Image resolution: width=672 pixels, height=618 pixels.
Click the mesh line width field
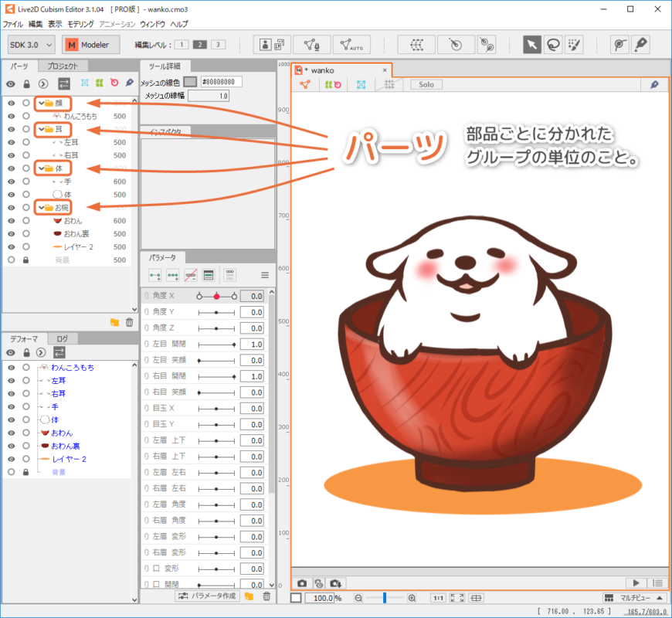click(209, 96)
